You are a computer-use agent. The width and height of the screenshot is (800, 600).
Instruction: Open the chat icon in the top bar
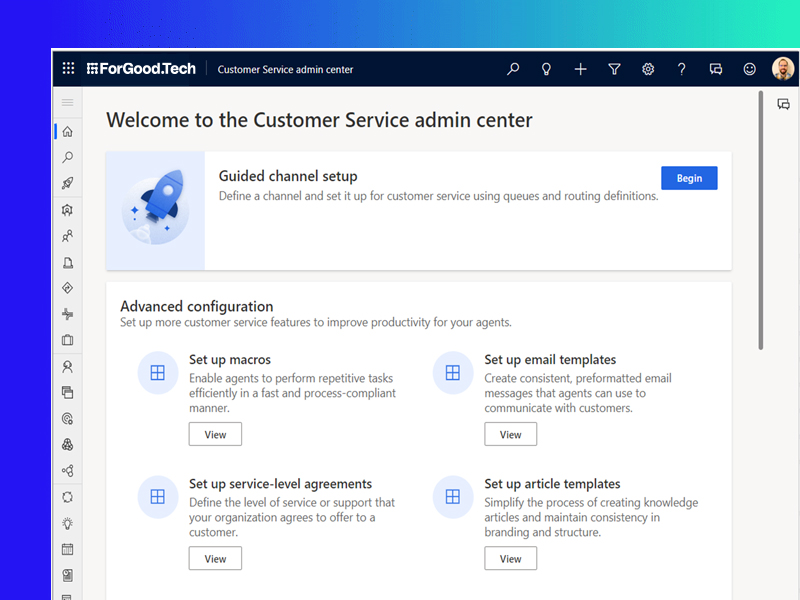tap(716, 69)
